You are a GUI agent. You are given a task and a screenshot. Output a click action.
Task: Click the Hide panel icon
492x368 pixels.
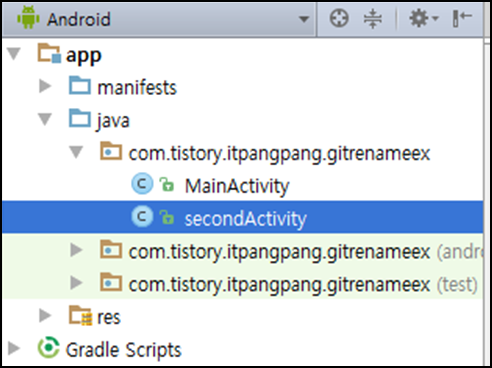(x=462, y=18)
